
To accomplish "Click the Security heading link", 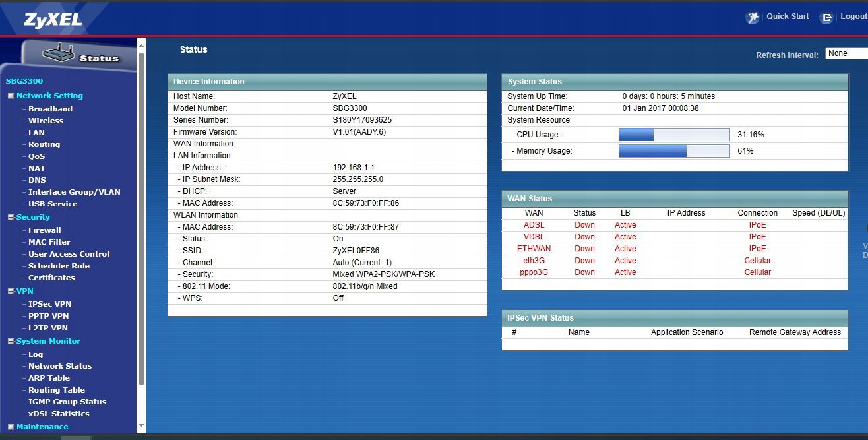I will (33, 217).
